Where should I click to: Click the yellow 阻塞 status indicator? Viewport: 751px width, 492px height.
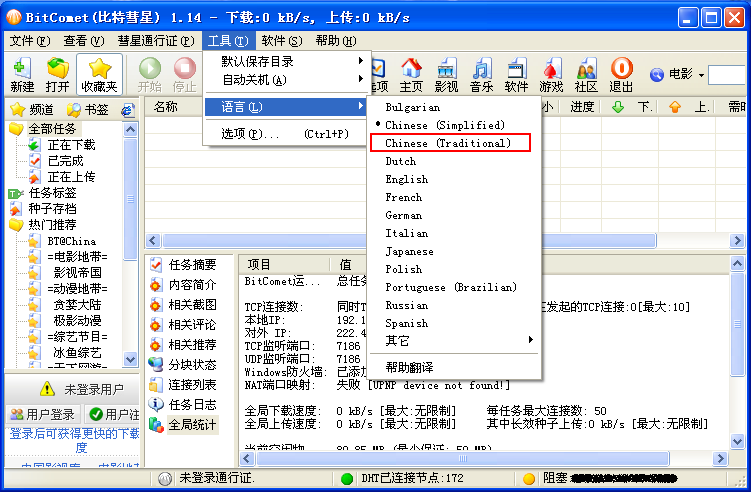pyautogui.click(x=529, y=478)
